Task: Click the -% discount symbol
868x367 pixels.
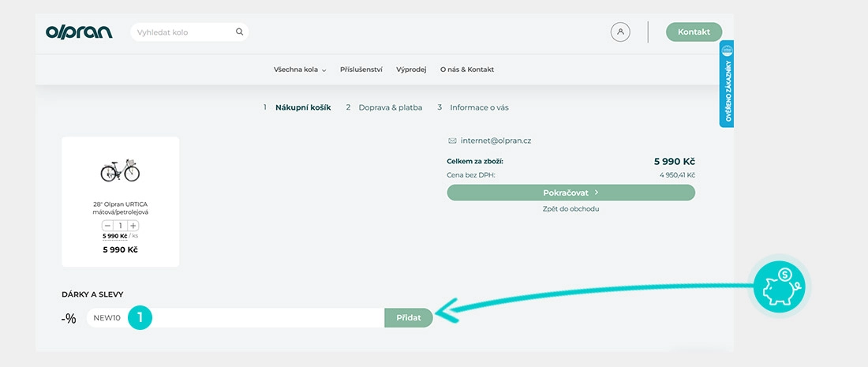Action: pos(69,319)
